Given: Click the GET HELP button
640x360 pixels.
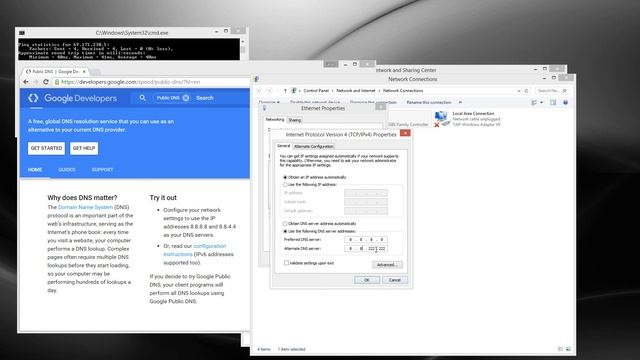Looking at the screenshot, I should tap(84, 148).
